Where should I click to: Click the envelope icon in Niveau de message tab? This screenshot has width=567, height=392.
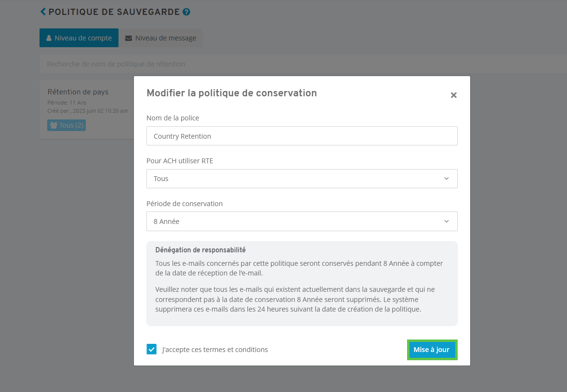[128, 38]
